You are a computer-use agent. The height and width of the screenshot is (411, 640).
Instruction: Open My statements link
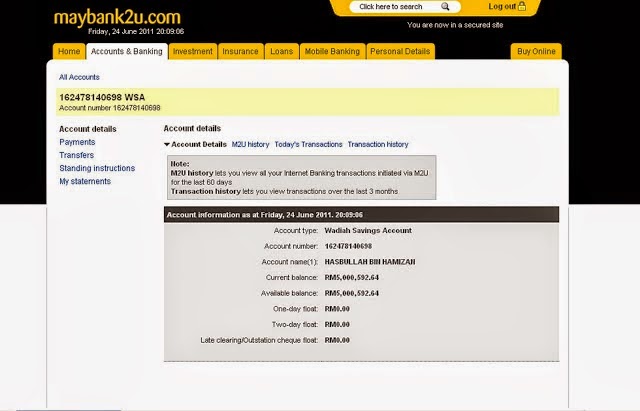(85, 181)
